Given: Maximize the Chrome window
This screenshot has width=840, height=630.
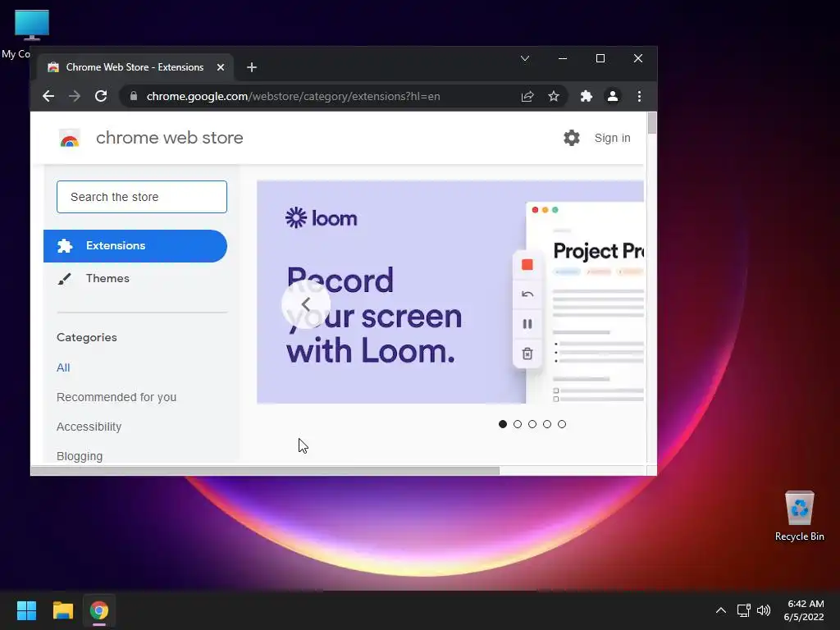Looking at the screenshot, I should (x=600, y=58).
